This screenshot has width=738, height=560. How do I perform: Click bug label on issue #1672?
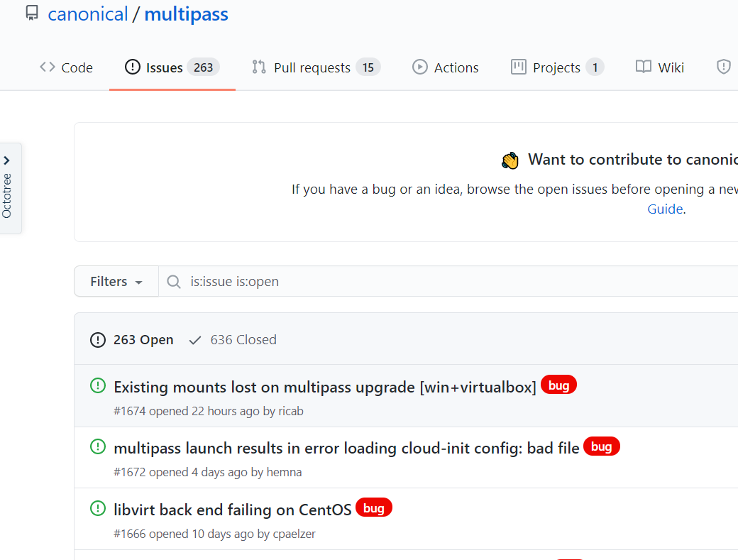[x=602, y=446]
